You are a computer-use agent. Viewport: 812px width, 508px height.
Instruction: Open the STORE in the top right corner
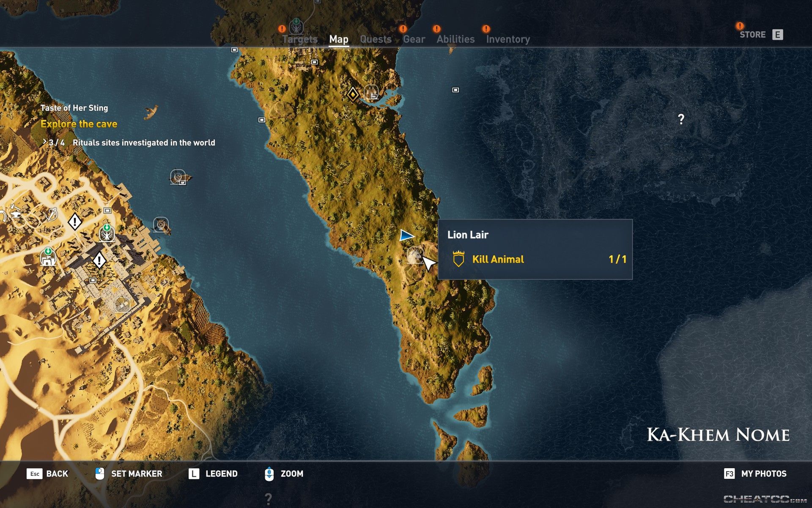pos(754,35)
